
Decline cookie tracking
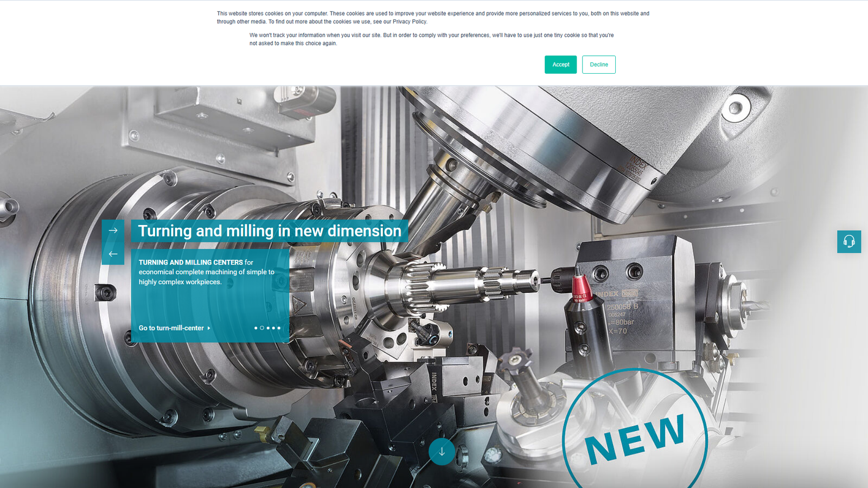pyautogui.click(x=598, y=65)
